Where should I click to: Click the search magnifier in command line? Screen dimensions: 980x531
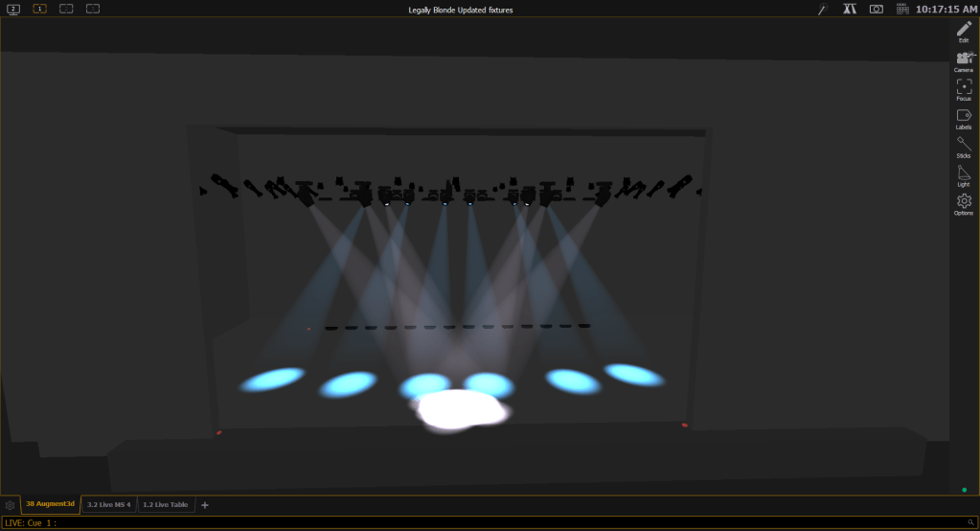(x=971, y=522)
